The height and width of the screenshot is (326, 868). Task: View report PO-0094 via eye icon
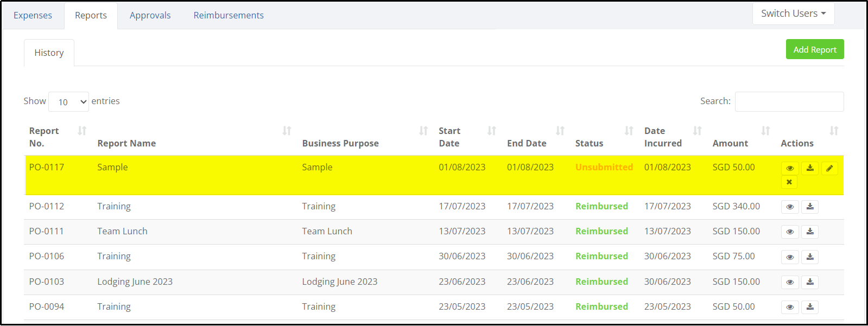tap(790, 307)
